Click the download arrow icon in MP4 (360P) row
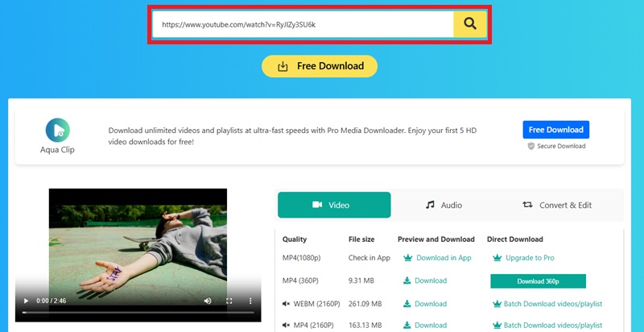 407,280
